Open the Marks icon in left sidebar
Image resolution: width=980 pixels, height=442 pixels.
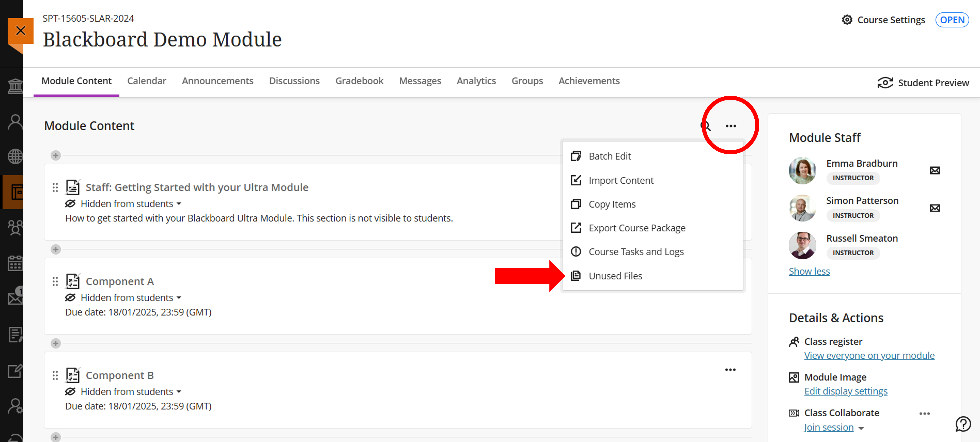pyautogui.click(x=15, y=334)
